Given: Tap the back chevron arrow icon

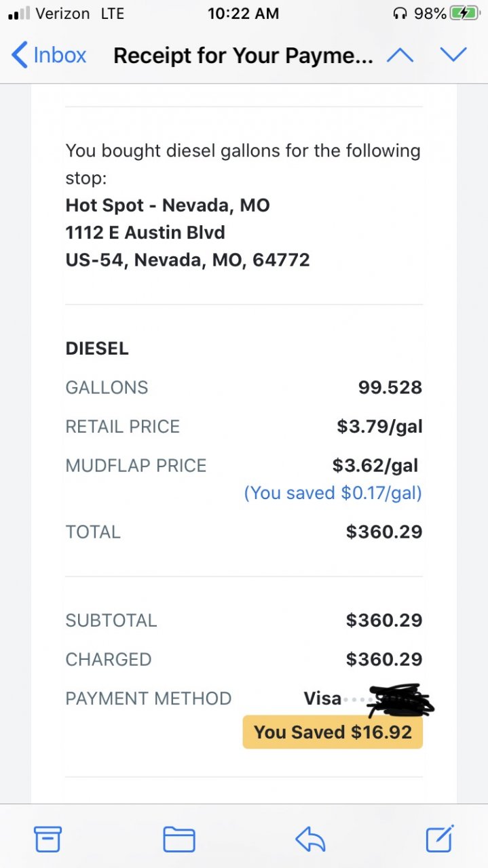Looking at the screenshot, I should (x=20, y=55).
